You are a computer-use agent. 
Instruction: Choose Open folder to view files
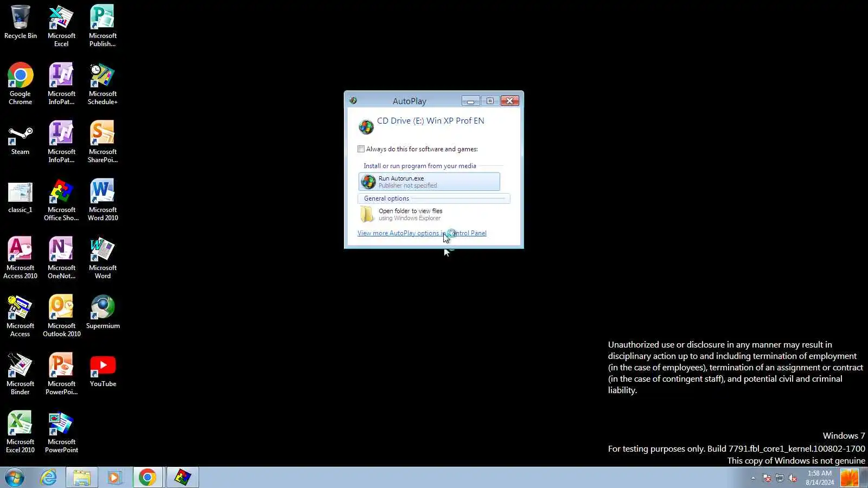tap(429, 214)
